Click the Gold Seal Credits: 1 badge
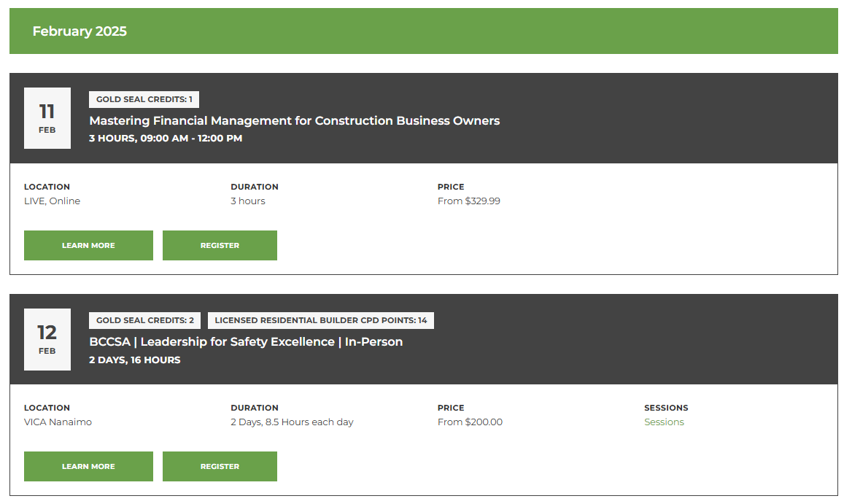 click(x=144, y=99)
